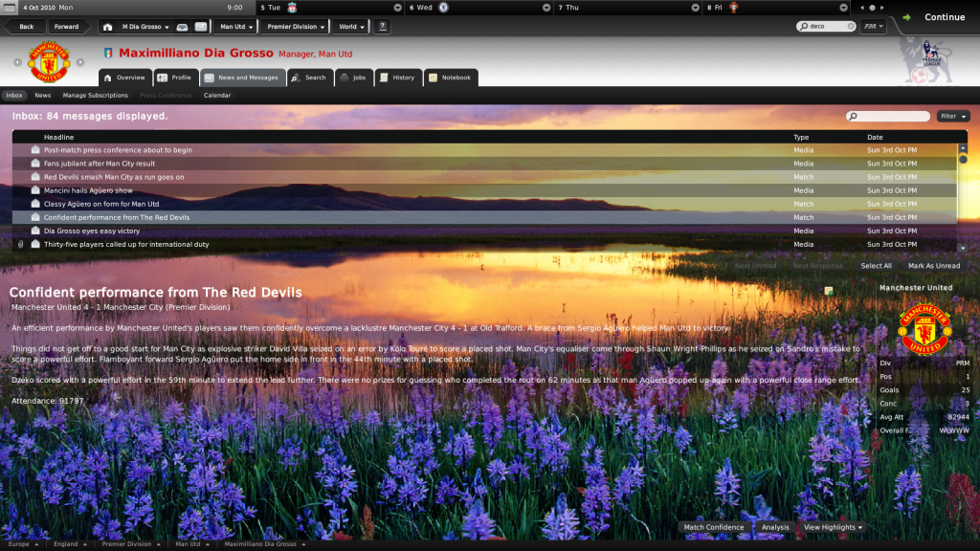980x551 pixels.
Task: Open the help question mark button
Action: [383, 26]
